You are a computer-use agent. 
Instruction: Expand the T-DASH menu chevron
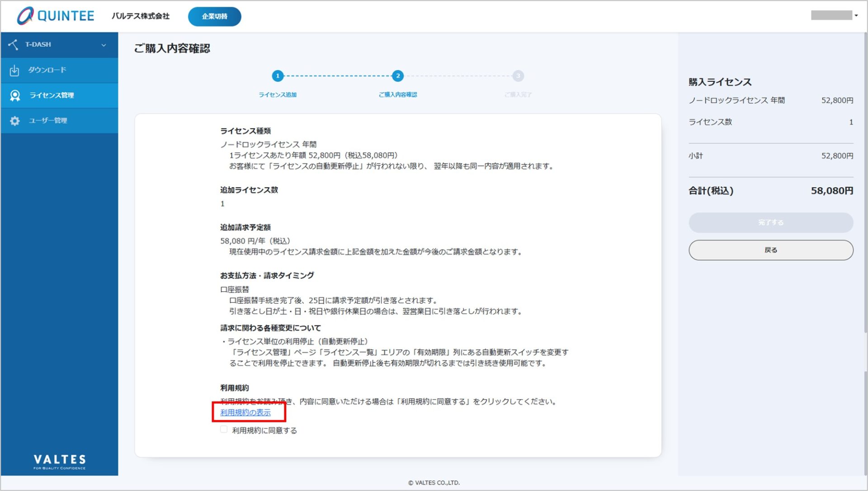point(104,45)
